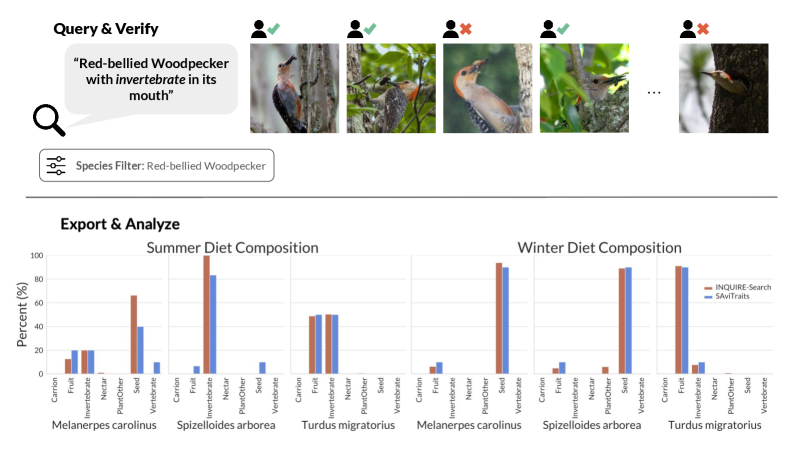Switch to the Export & Analyze section heading
This screenshot has height=458, width=793.
pos(120,224)
